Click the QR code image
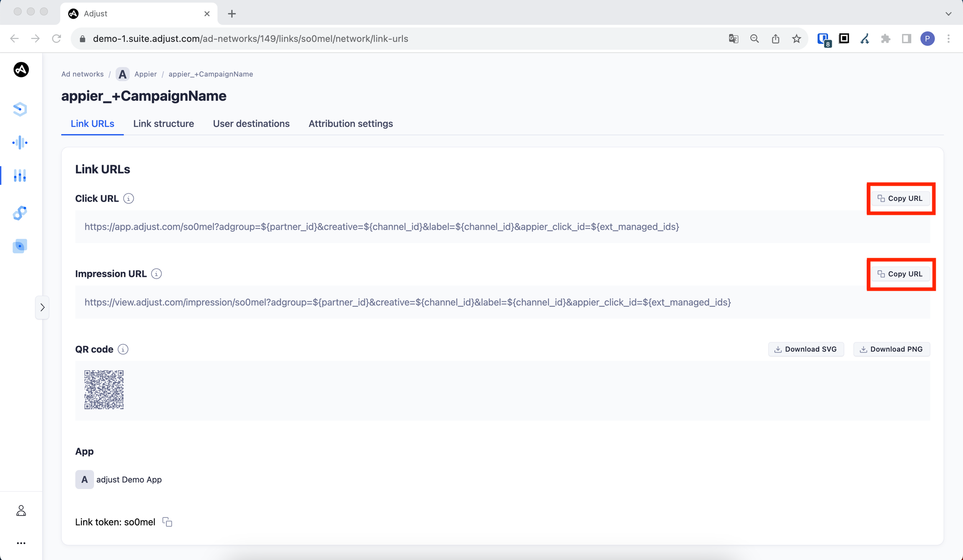This screenshot has height=560, width=963. [104, 390]
